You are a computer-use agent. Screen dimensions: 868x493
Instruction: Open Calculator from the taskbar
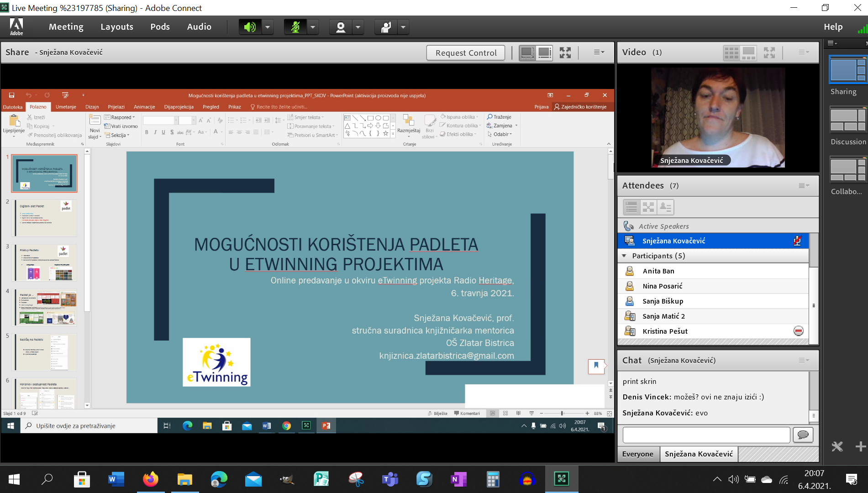[493, 479]
